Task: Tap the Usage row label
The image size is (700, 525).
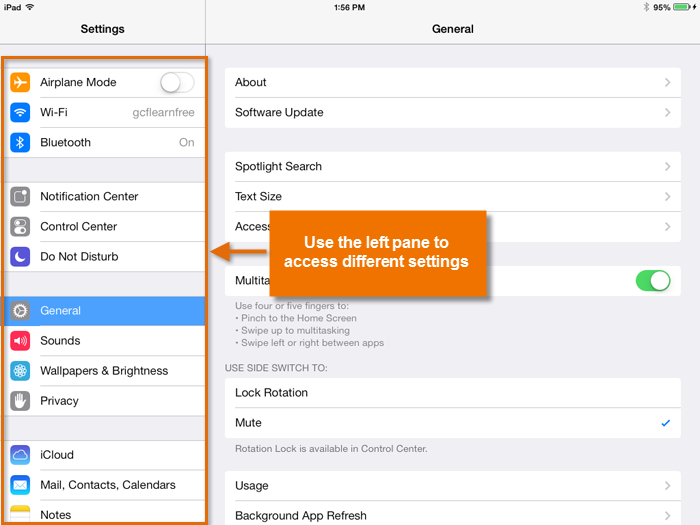Action: (x=252, y=486)
